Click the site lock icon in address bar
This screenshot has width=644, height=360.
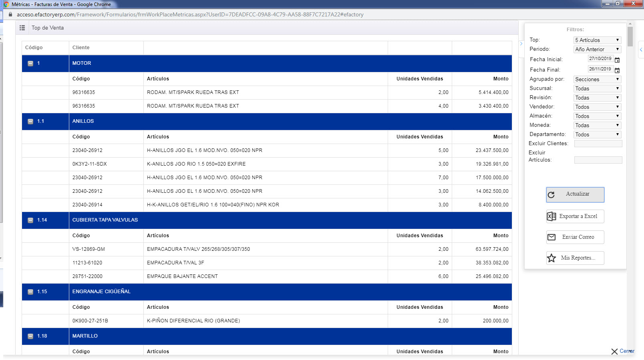coord(10,14)
